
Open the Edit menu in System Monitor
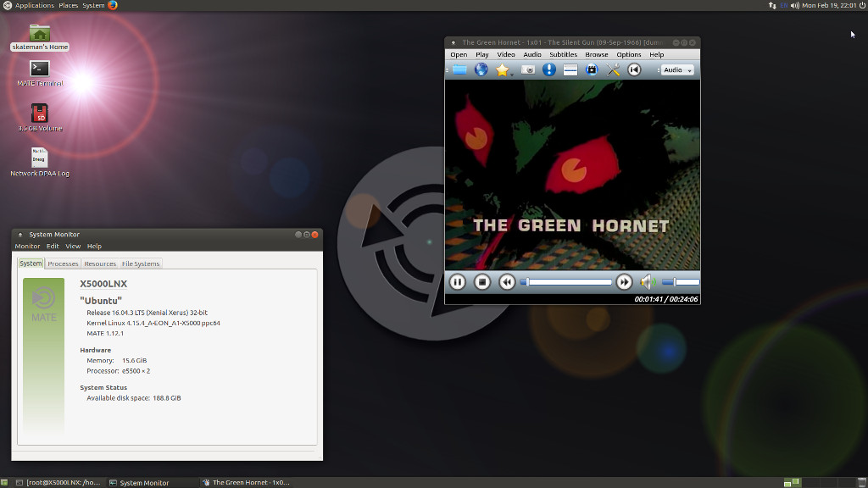53,247
